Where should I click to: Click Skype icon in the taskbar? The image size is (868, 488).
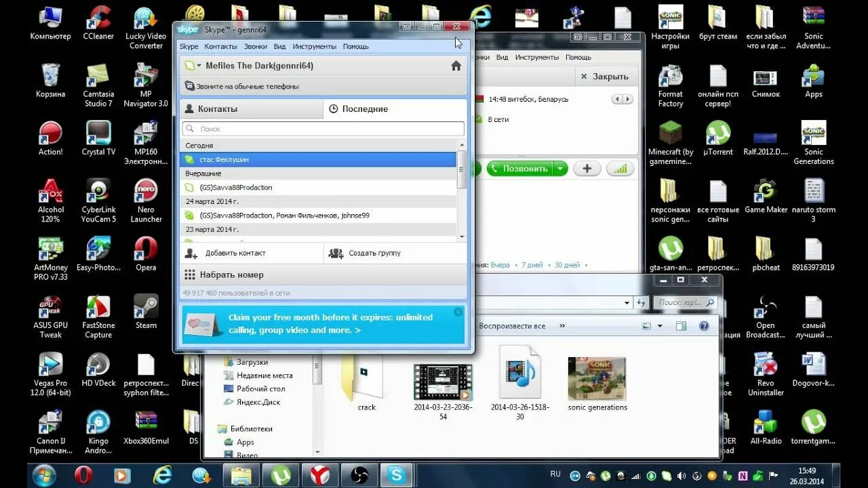tap(396, 475)
